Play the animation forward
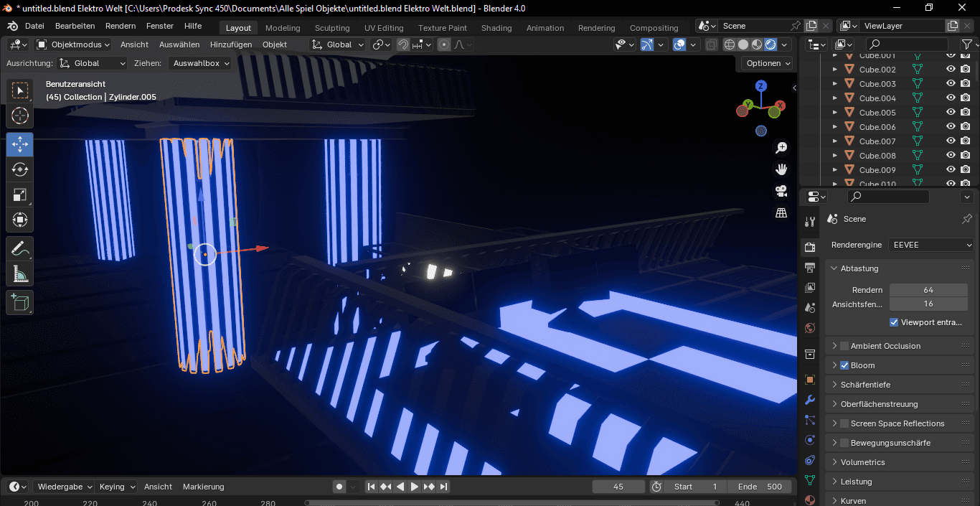 pos(415,487)
